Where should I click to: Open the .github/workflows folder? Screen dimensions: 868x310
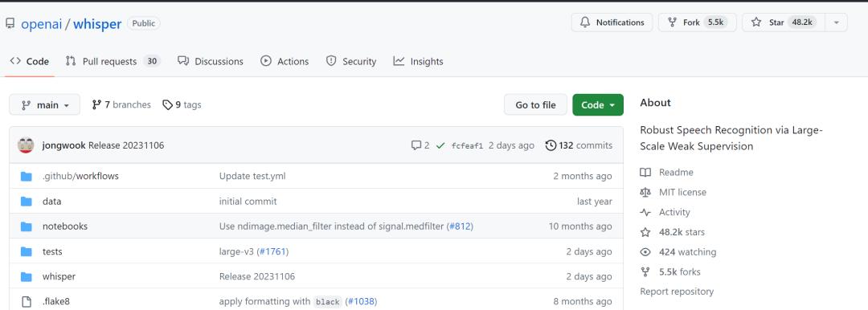click(x=81, y=176)
